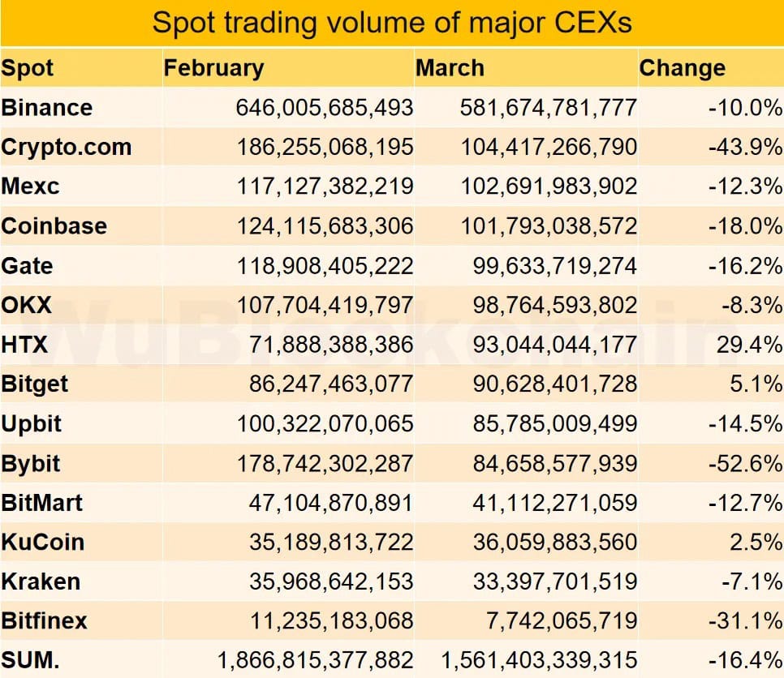Click the Bitfinex exchange name cell
784x678 pixels.
(x=44, y=621)
